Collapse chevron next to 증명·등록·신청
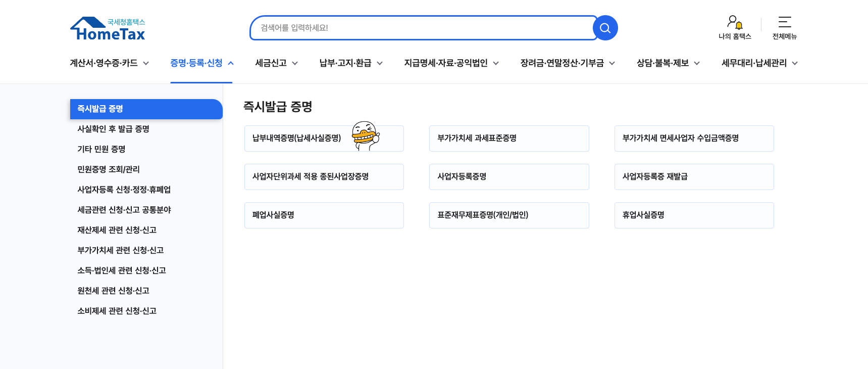Image resolution: width=868 pixels, height=369 pixels. click(231, 63)
